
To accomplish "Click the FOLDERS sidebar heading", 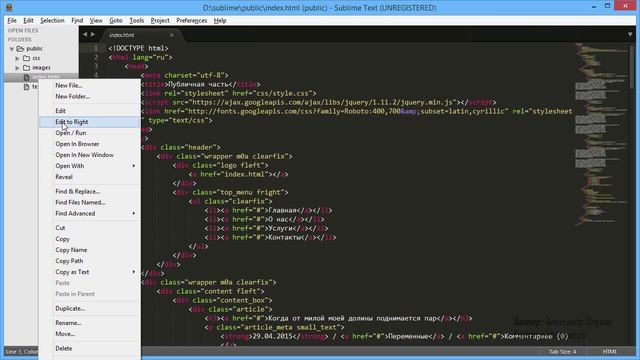I will pos(20,40).
